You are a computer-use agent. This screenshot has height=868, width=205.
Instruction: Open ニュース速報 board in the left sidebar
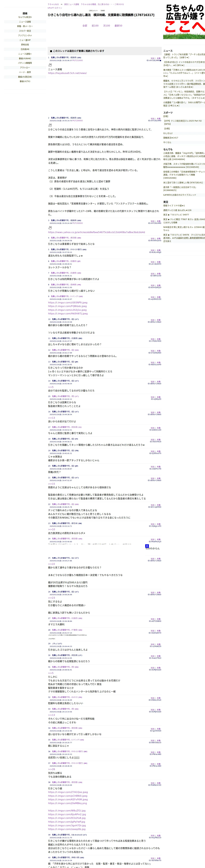(x=25, y=22)
